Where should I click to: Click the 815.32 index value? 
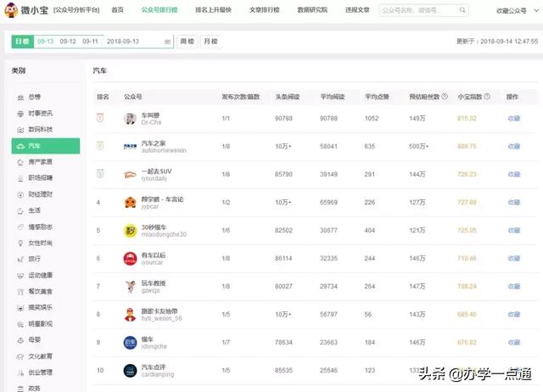tap(467, 119)
